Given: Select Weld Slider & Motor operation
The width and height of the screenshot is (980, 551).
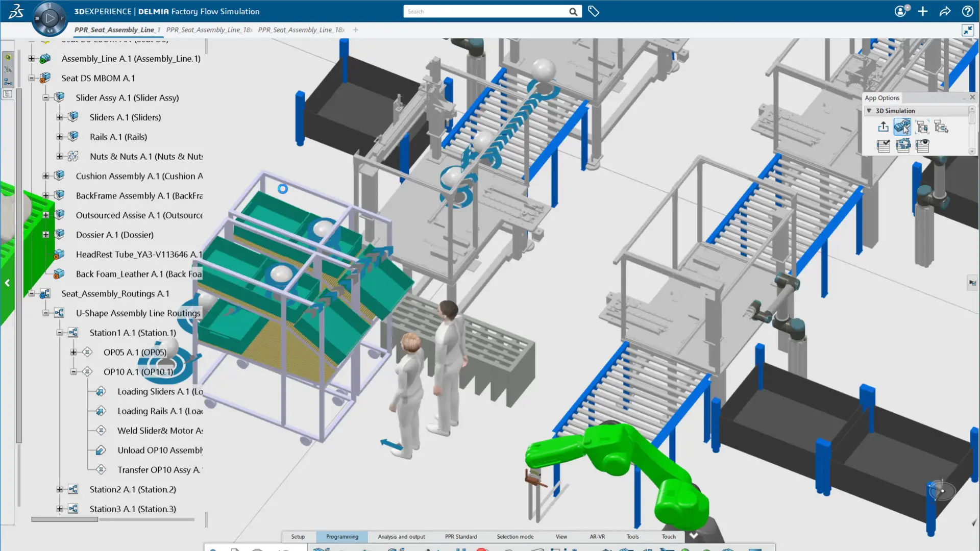Looking at the screenshot, I should point(159,431).
